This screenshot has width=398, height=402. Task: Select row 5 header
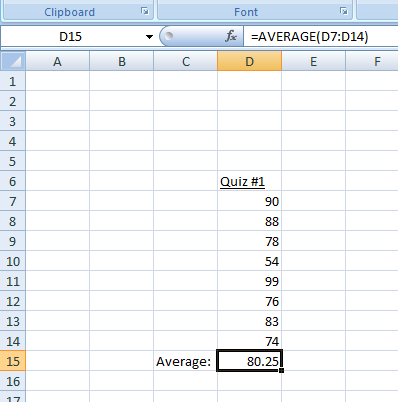13,161
